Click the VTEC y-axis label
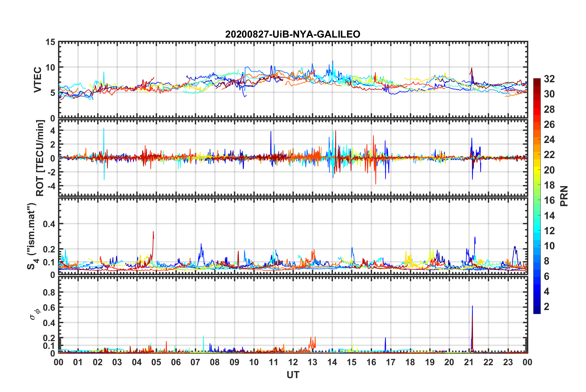Viewport: 586px width, 392px height. tap(38, 80)
